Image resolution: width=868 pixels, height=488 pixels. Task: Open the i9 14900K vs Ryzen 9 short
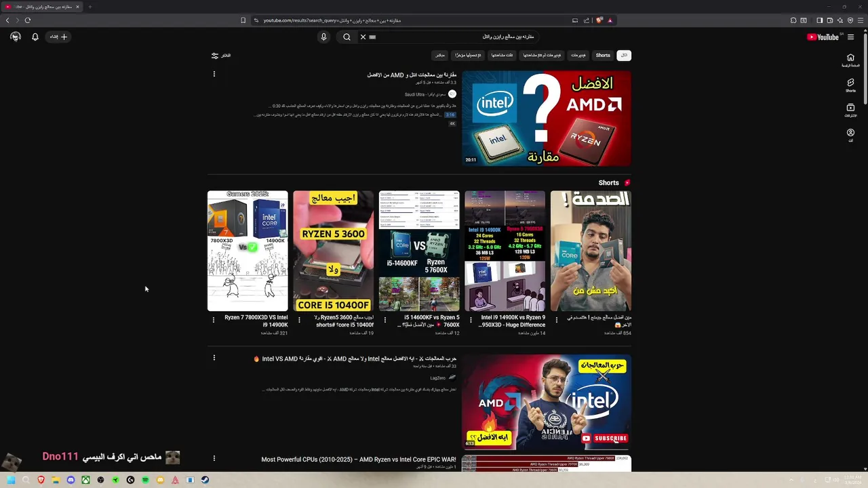(x=505, y=251)
